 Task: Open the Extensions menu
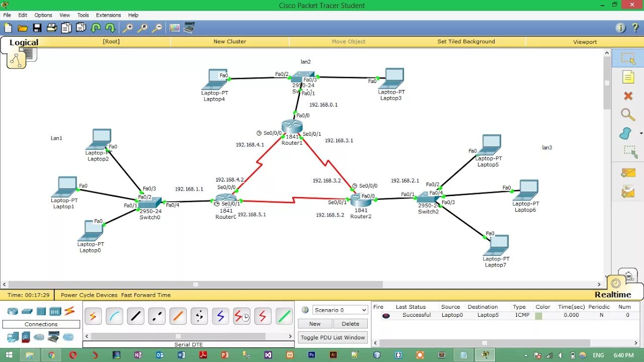[109, 15]
